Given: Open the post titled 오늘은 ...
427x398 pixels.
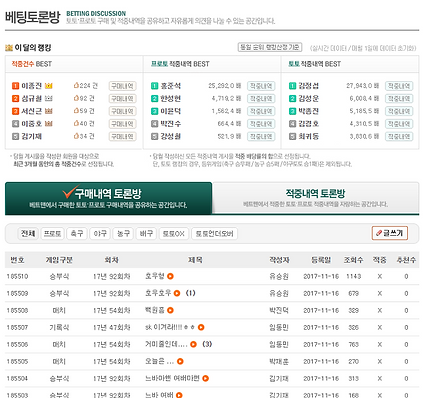Looking at the screenshot, I should tap(160, 361).
